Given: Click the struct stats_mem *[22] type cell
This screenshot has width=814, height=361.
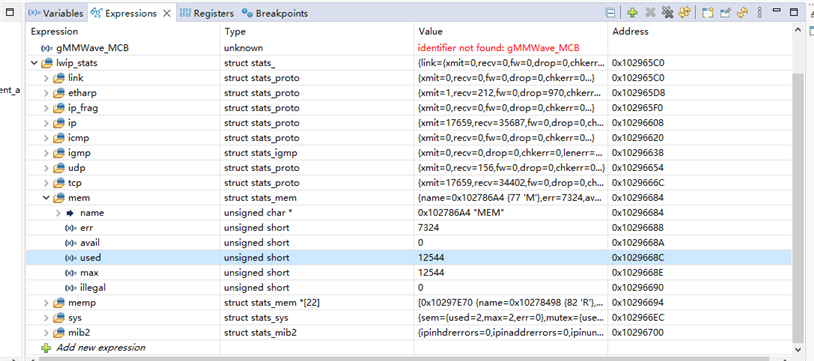Looking at the screenshot, I should point(271,302).
